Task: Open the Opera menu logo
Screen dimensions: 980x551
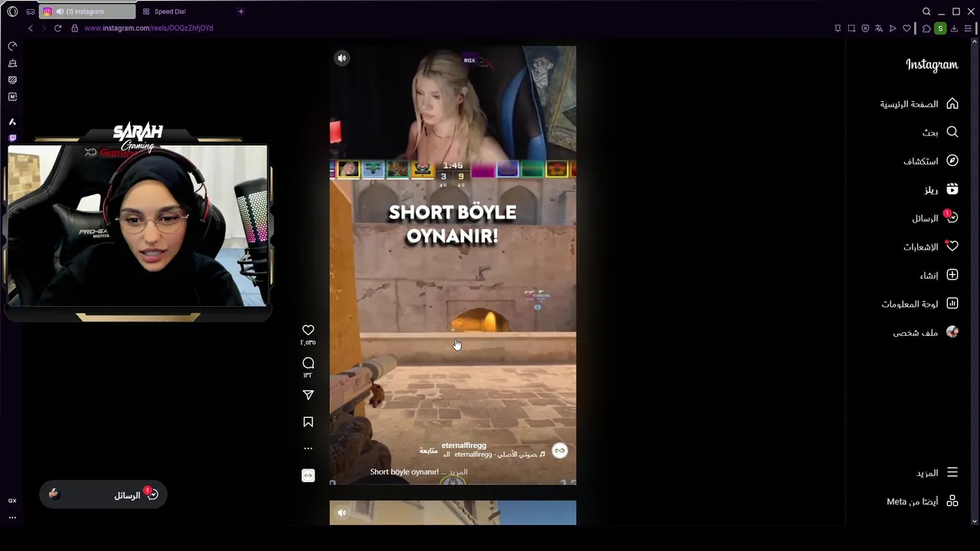Action: pos(12,11)
